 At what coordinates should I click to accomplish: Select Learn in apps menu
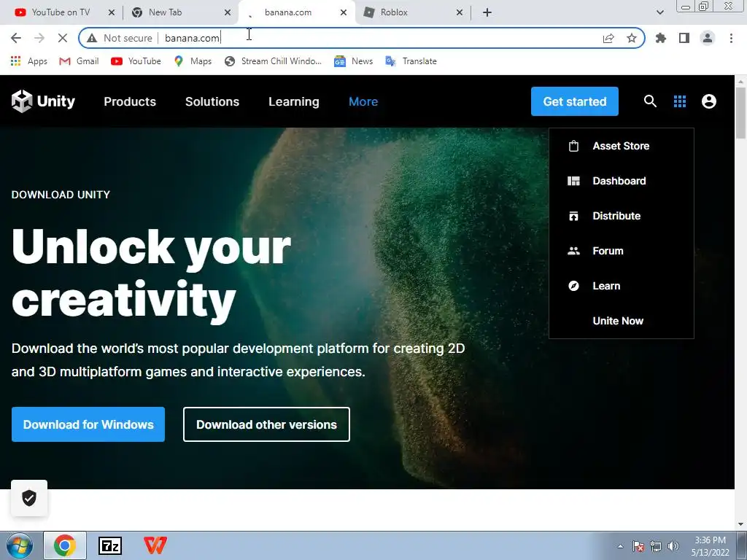622,286
